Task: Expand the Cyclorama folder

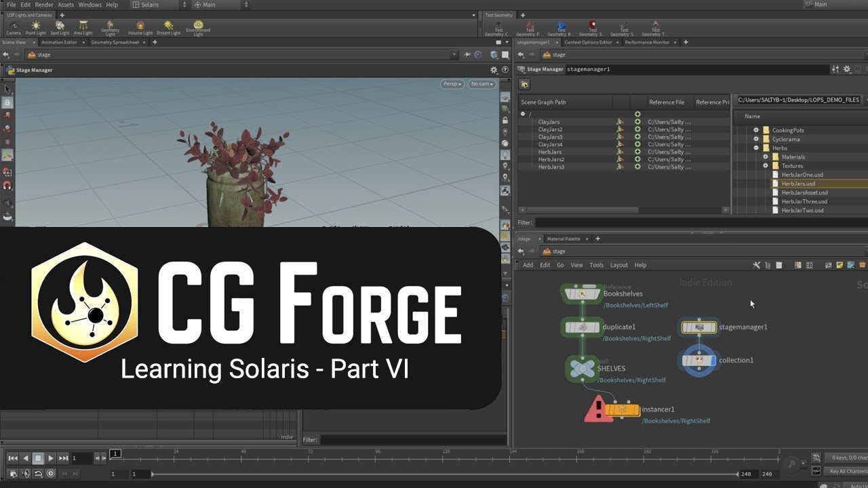Action: [x=756, y=139]
